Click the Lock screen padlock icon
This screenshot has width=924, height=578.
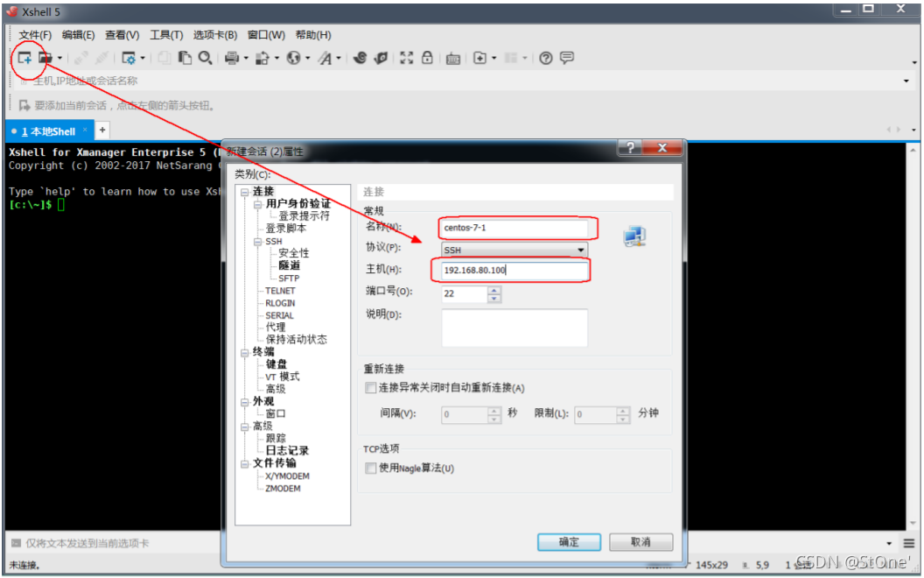pos(427,58)
